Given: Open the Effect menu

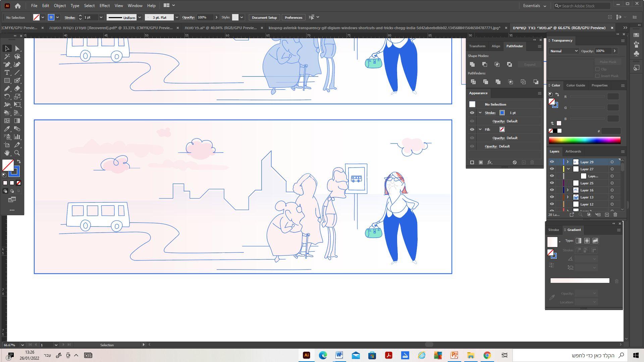Looking at the screenshot, I should pyautogui.click(x=104, y=6).
